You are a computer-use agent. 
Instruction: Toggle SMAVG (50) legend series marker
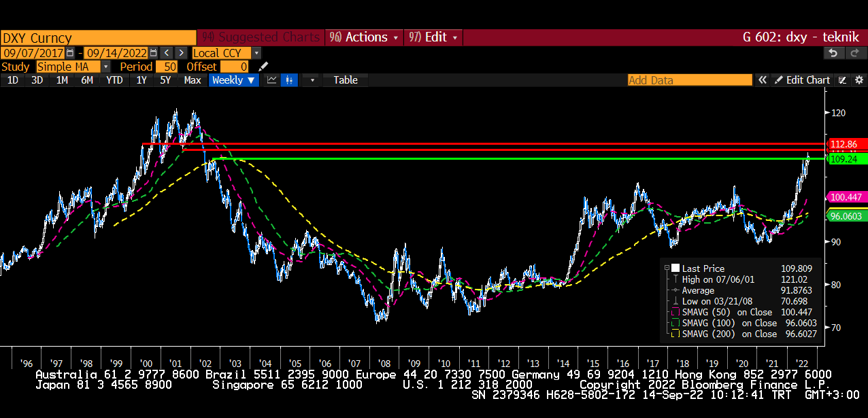[675, 312]
